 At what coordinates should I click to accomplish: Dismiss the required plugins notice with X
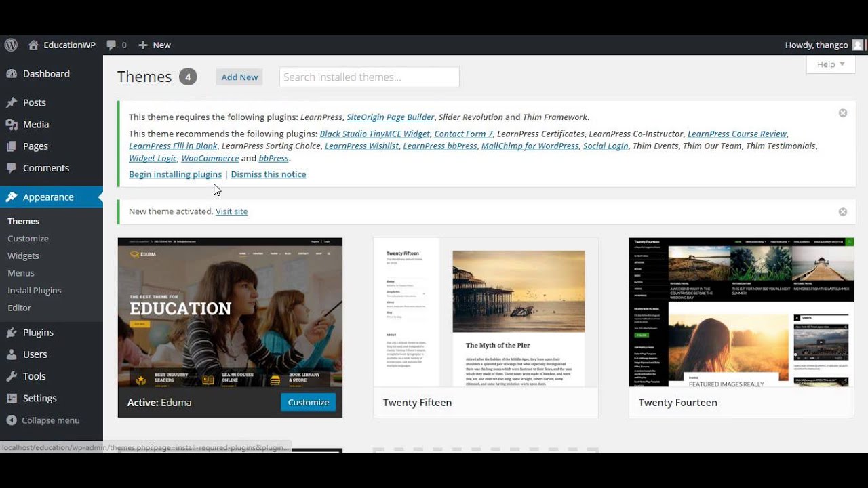843,113
